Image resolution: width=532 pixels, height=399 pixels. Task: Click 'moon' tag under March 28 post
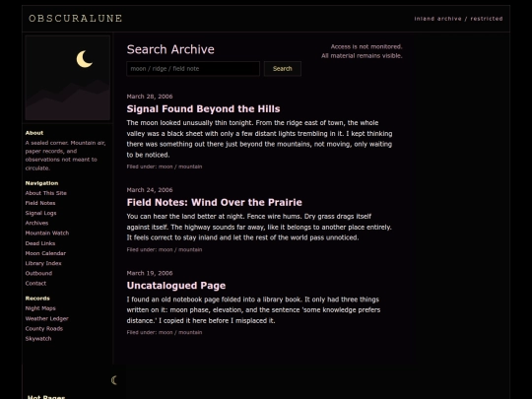(166, 166)
